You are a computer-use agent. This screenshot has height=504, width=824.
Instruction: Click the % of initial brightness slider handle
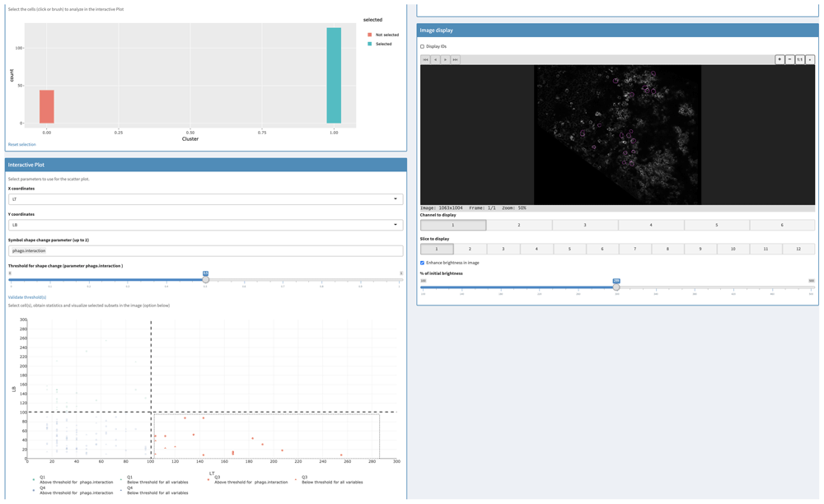click(616, 287)
